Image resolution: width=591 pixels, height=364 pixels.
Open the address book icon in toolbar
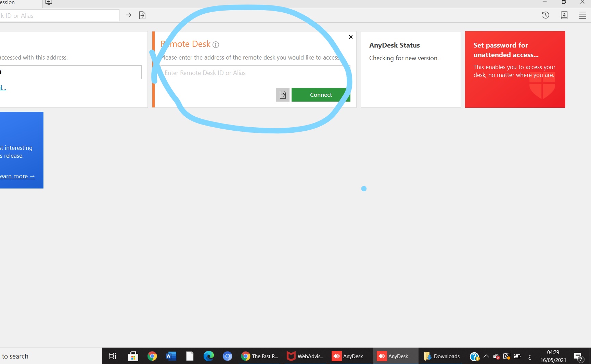click(564, 15)
